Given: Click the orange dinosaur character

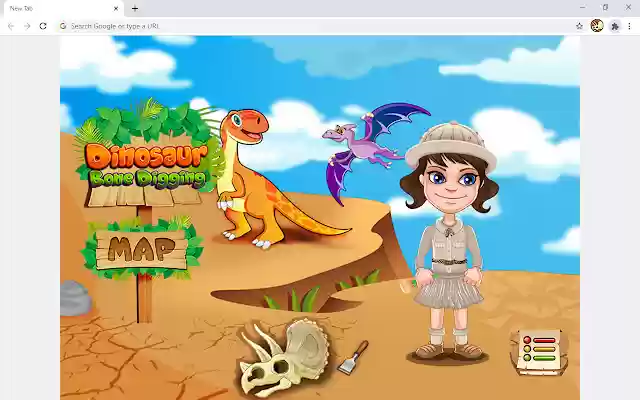Looking at the screenshot, I should pyautogui.click(x=261, y=180).
